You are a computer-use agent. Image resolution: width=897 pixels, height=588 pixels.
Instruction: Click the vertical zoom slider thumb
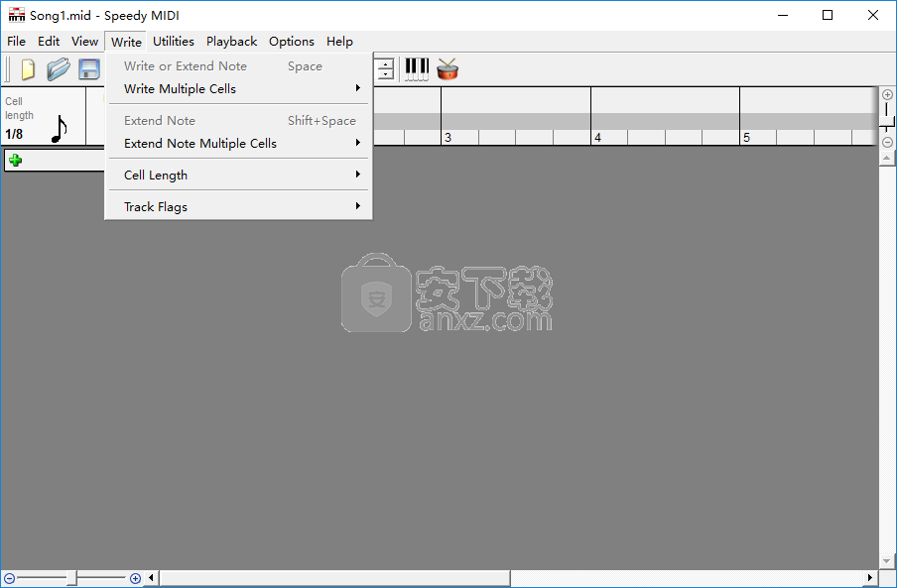point(887,121)
